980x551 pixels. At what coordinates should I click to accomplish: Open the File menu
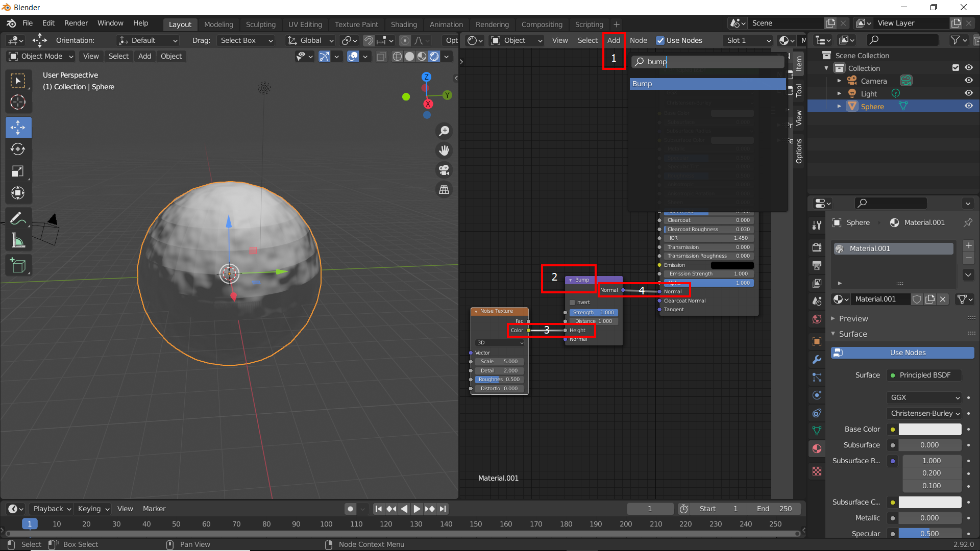coord(28,23)
